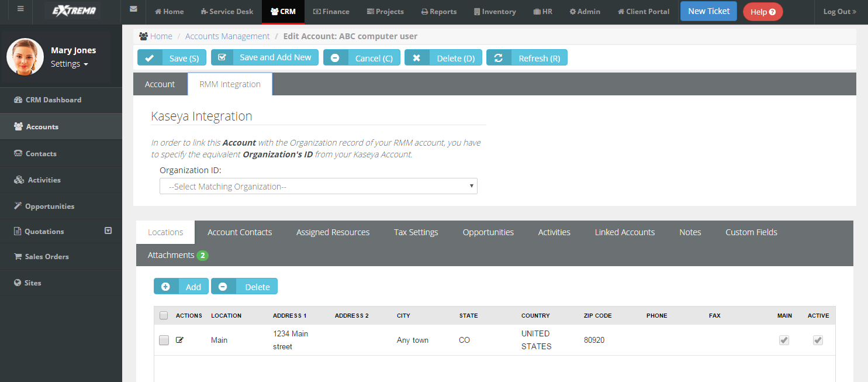Open the Service Desk menu

click(x=227, y=12)
